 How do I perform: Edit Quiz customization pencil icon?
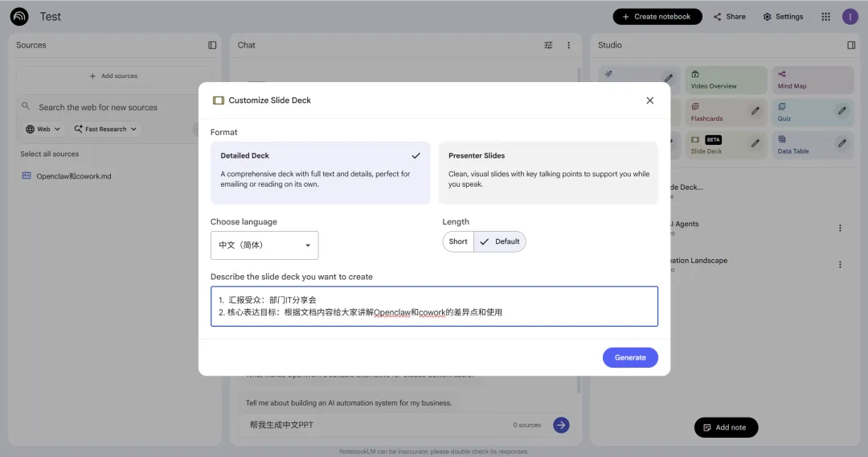[841, 111]
